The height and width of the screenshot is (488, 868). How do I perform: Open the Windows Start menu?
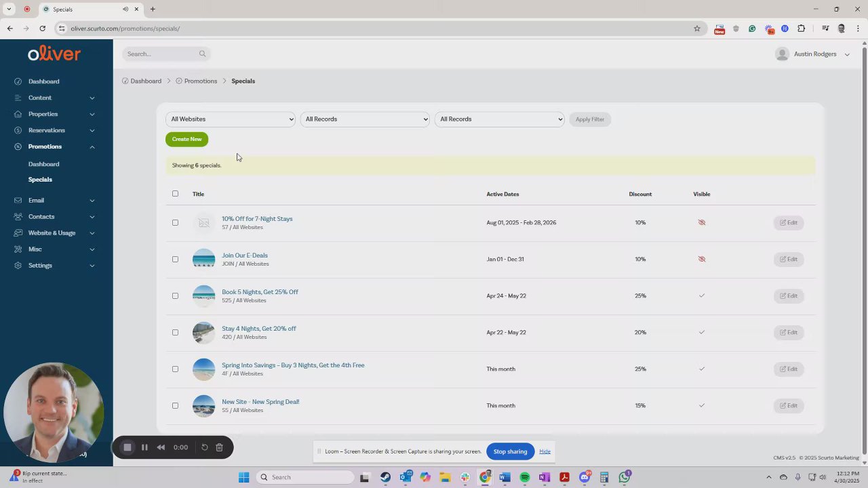coord(244,477)
